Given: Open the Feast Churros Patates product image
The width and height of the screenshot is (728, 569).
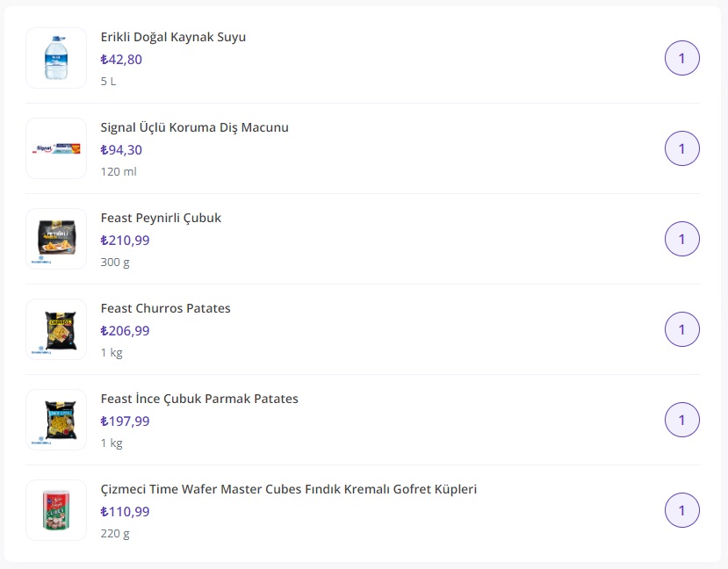Looking at the screenshot, I should (x=56, y=329).
